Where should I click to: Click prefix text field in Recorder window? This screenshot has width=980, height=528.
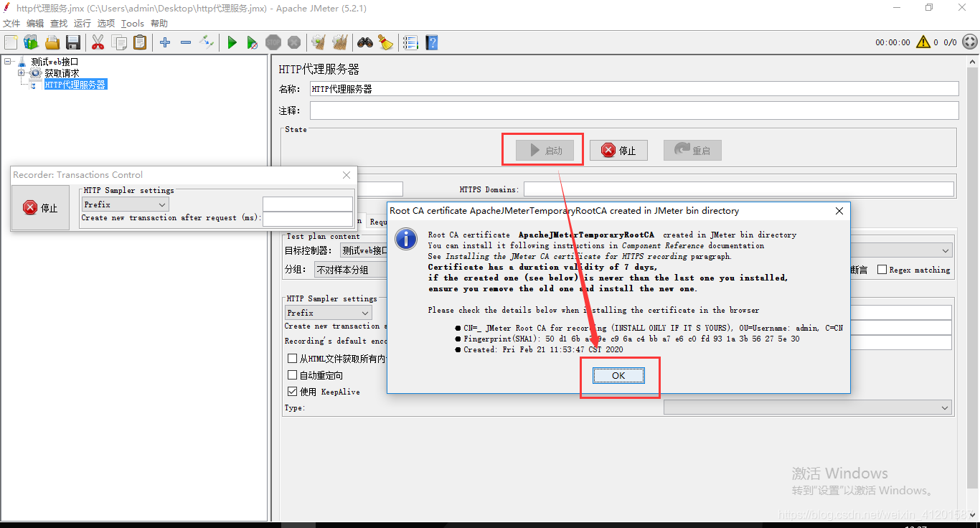[308, 204]
